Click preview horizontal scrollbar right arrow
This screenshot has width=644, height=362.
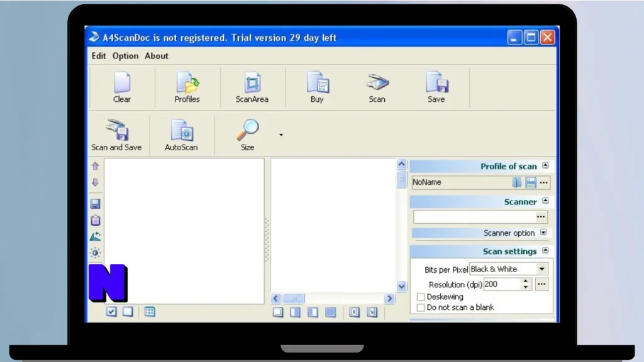389,299
